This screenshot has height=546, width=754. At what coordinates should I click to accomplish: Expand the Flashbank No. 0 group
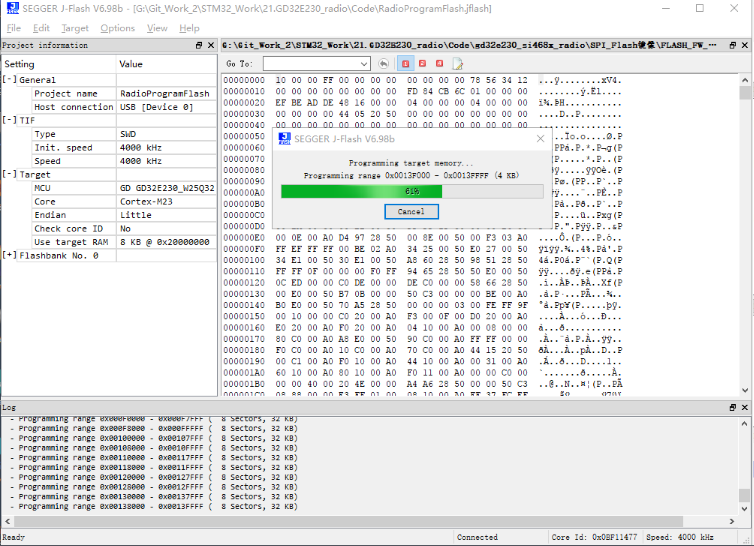point(10,255)
